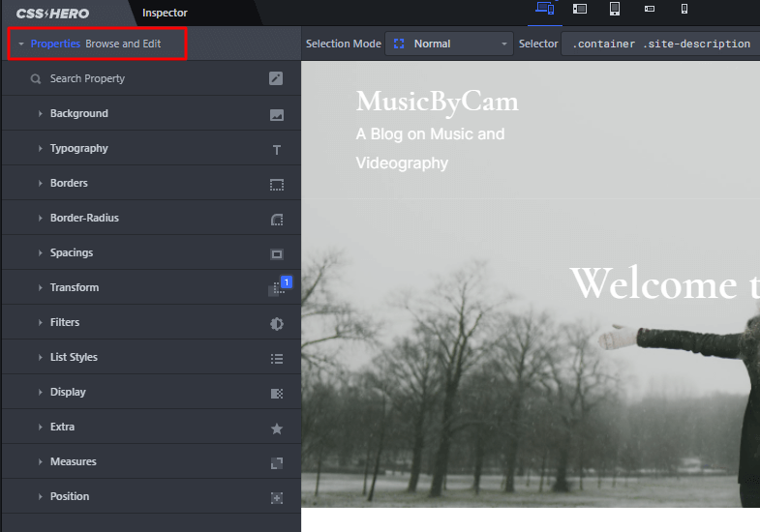
Task: Click the Selector field showing .container .site-description
Action: tap(660, 44)
